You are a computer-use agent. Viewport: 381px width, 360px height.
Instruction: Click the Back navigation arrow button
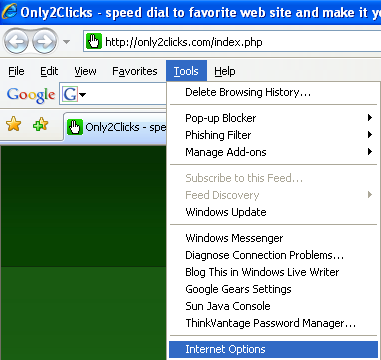(16, 42)
